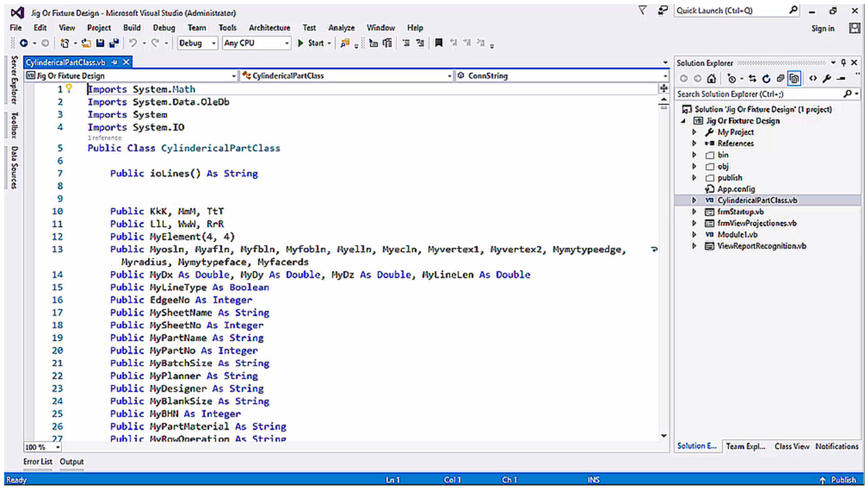Expand the frmStartup.vb tree node
The height and width of the screenshot is (490, 868).
(694, 212)
